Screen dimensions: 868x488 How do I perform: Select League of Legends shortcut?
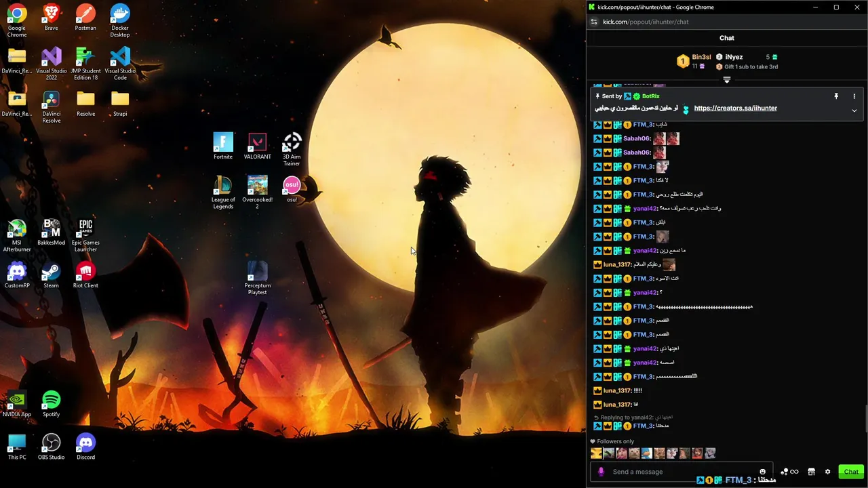tap(223, 192)
